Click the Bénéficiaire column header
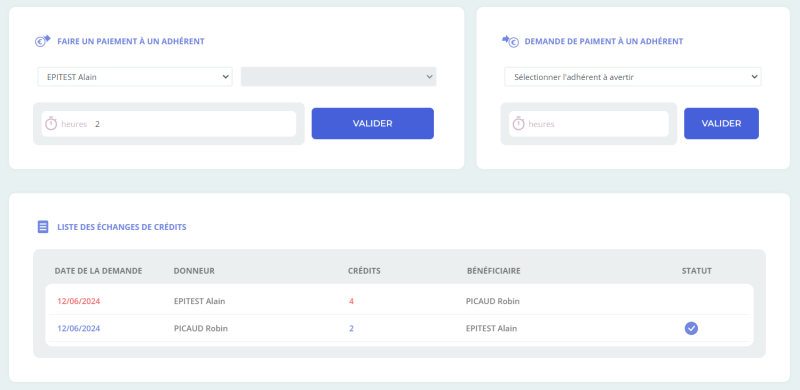This screenshot has height=390, width=800. click(x=493, y=271)
